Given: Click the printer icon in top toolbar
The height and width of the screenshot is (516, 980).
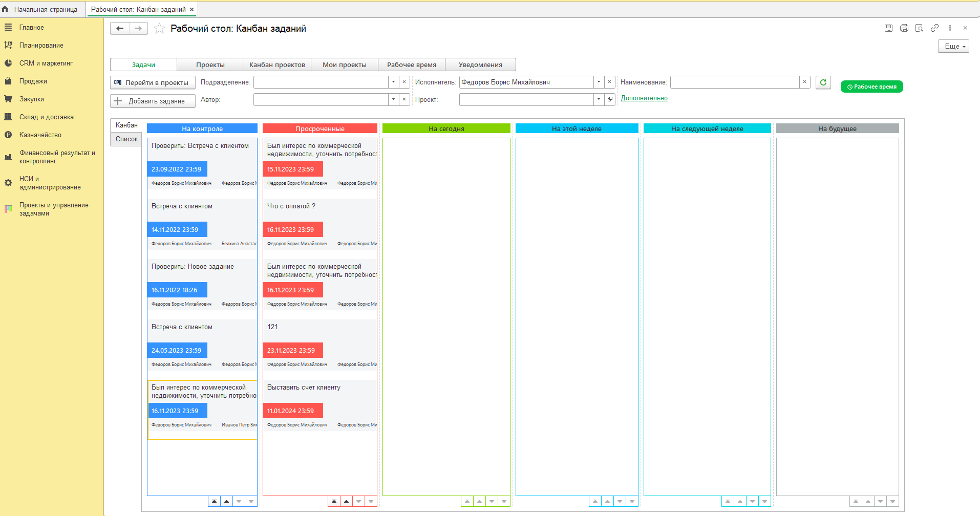Looking at the screenshot, I should 904,28.
